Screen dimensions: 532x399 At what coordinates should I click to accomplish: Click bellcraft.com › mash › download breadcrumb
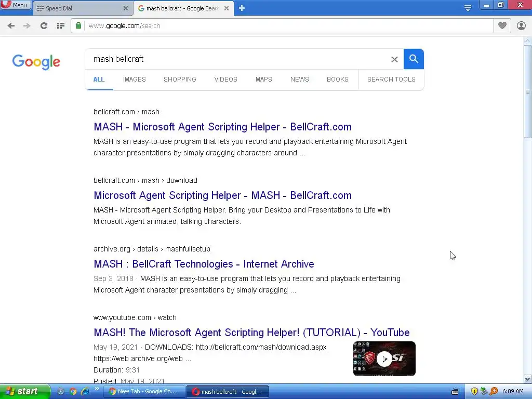[145, 180]
